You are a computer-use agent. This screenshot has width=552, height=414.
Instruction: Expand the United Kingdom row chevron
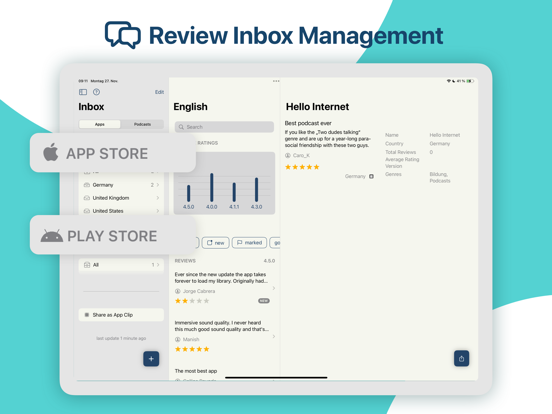click(158, 198)
